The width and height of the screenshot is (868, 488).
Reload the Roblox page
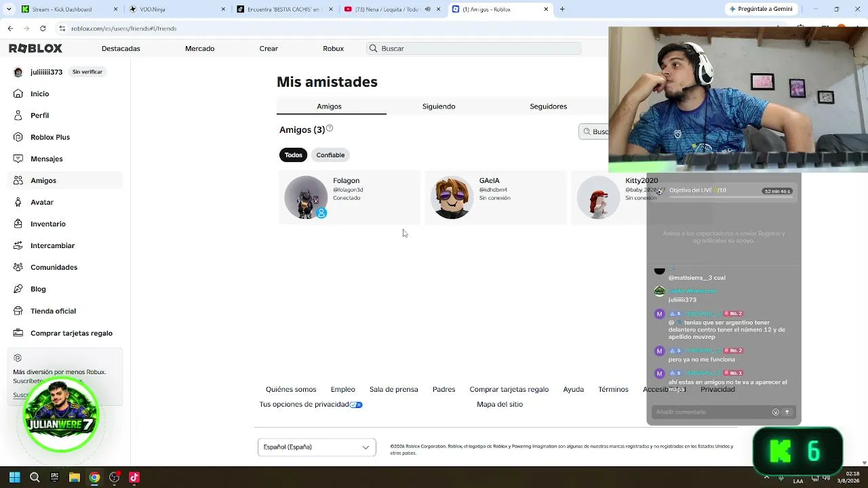point(43,28)
